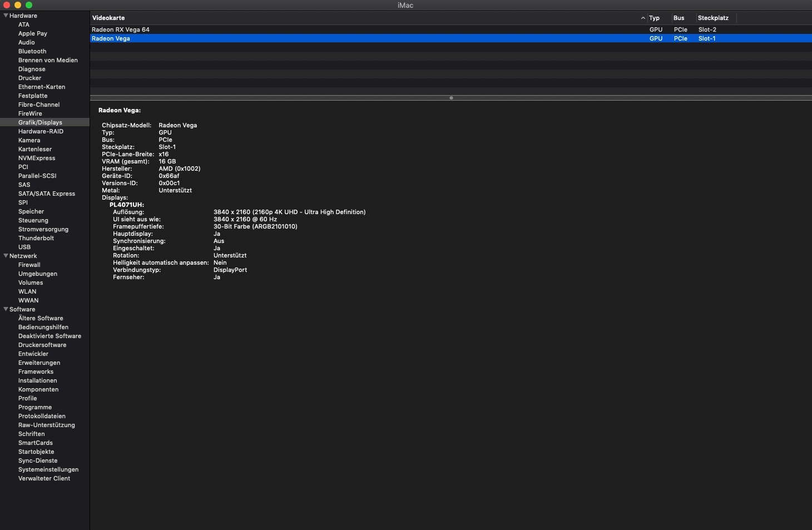Sort by the Steckplatz column header
The height and width of the screenshot is (530, 812).
click(713, 18)
